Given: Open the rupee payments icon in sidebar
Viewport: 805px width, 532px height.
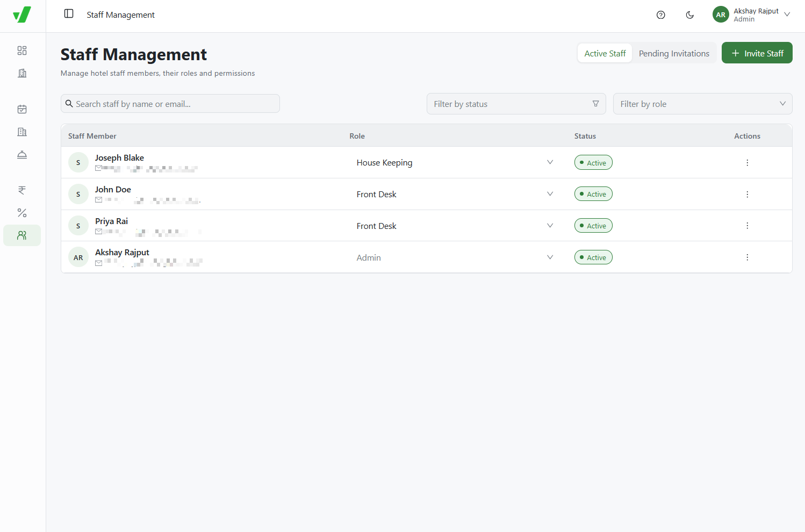Looking at the screenshot, I should (x=22, y=190).
